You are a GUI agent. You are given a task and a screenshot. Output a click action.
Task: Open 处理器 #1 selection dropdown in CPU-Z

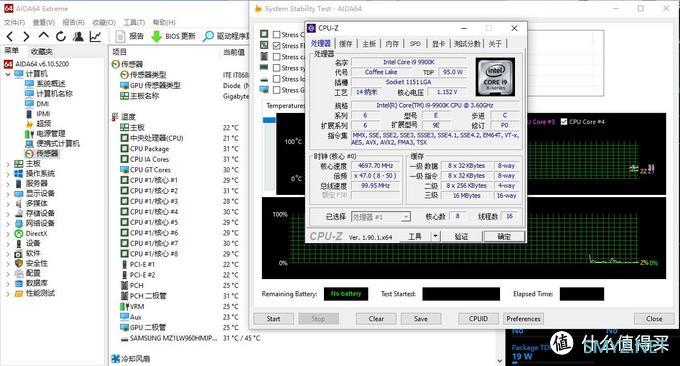click(381, 216)
